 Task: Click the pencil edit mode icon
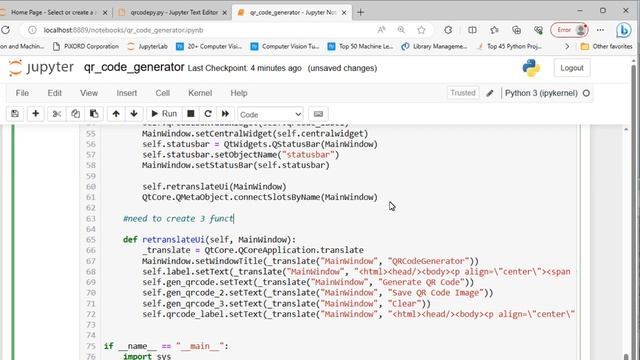[x=490, y=93]
